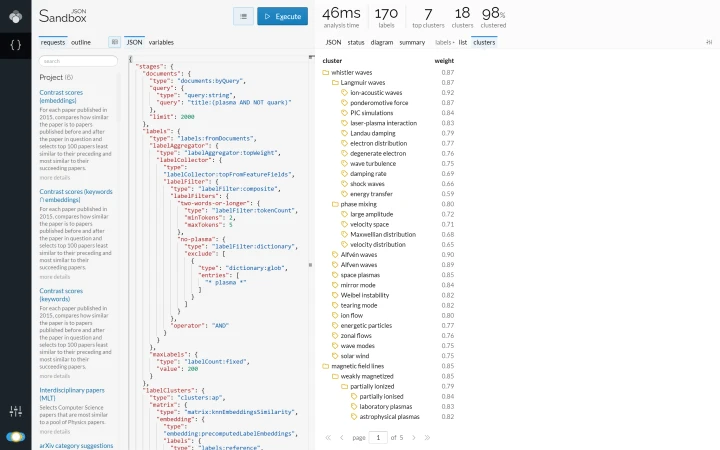Toggle the dark/light theme switch
720x450 pixels.
coord(16,437)
